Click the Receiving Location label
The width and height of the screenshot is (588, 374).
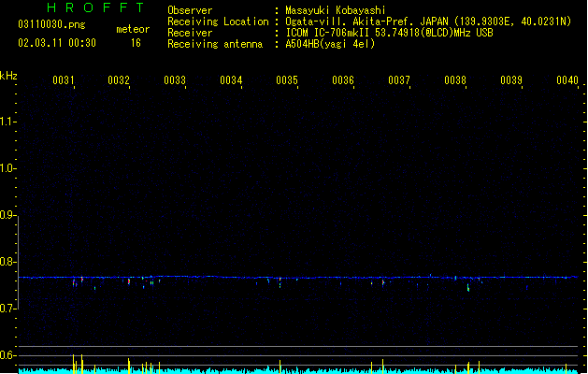coord(218,22)
